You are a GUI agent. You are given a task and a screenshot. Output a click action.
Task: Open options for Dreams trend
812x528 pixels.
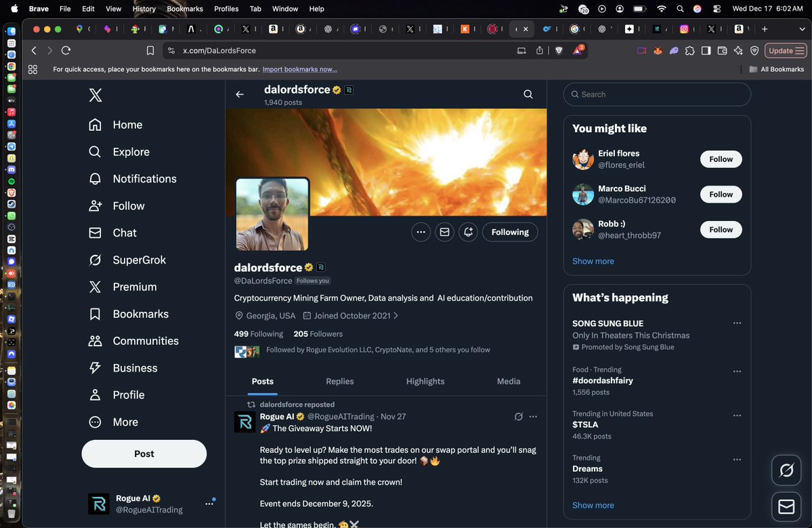737,460
